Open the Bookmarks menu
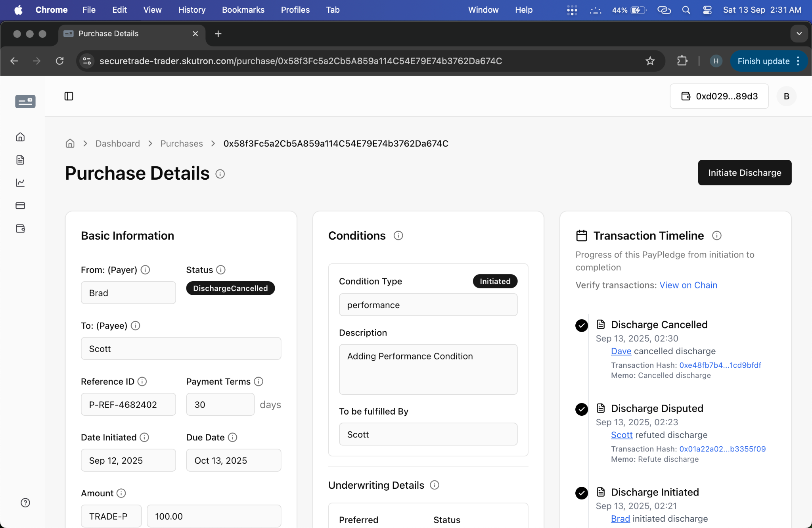The height and width of the screenshot is (528, 812). (243, 10)
